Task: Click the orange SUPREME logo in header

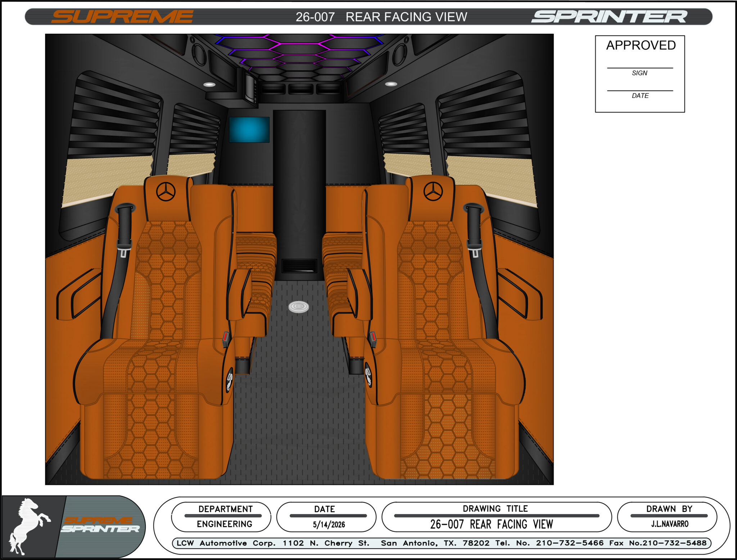Action: pos(122,17)
